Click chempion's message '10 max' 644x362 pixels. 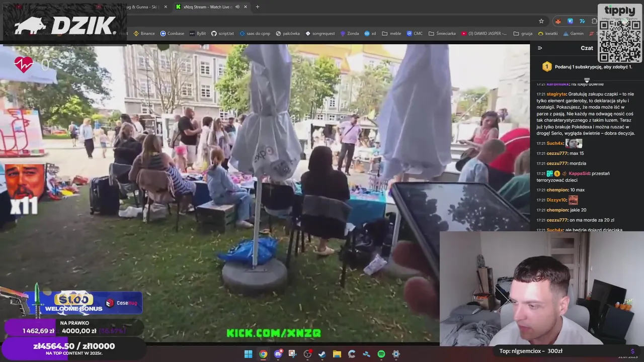click(578, 190)
